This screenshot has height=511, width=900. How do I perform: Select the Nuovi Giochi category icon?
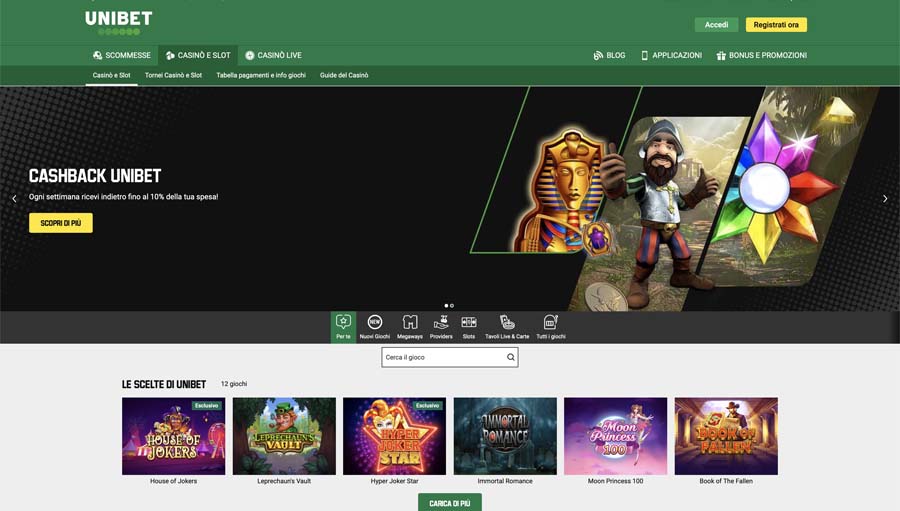375,327
